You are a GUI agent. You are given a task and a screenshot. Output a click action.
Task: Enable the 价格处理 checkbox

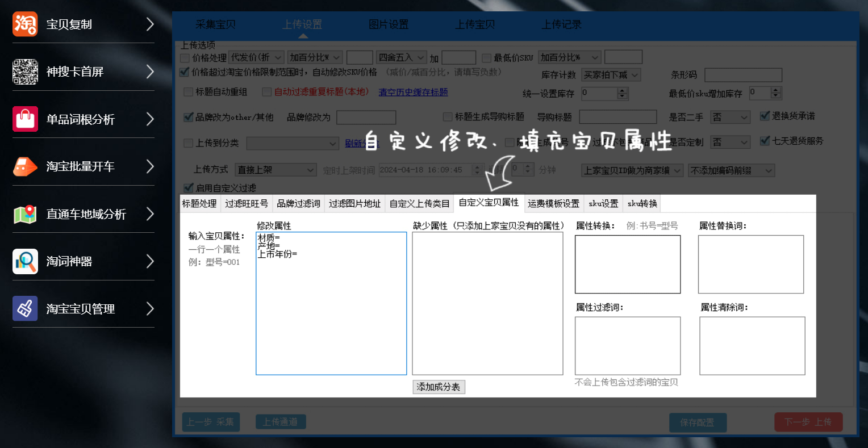(185, 58)
